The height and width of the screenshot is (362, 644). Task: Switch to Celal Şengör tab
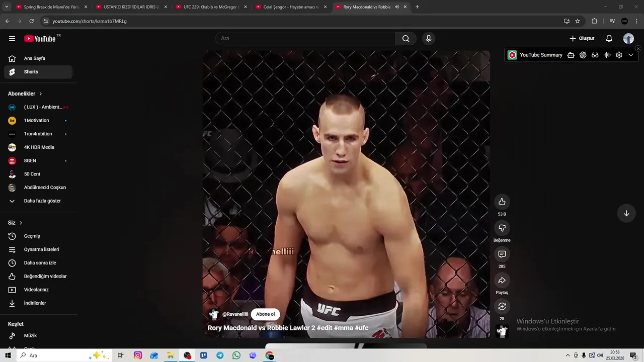(x=291, y=7)
